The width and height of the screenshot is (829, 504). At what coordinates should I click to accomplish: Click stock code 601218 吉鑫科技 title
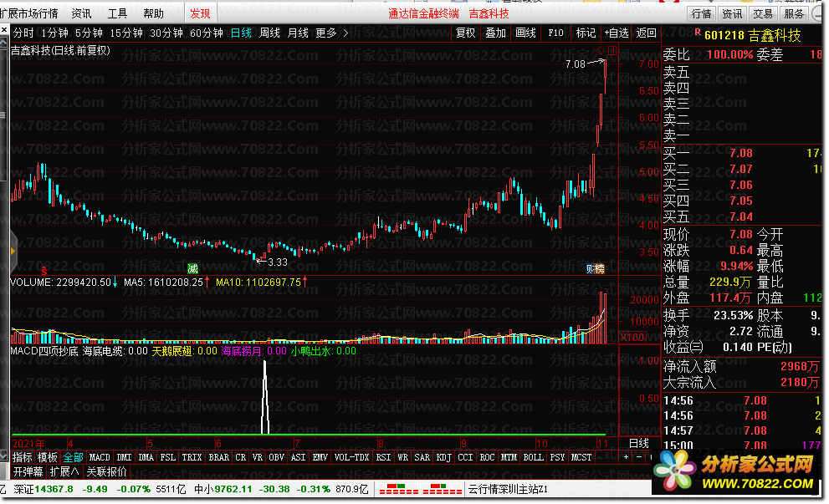[x=752, y=35]
